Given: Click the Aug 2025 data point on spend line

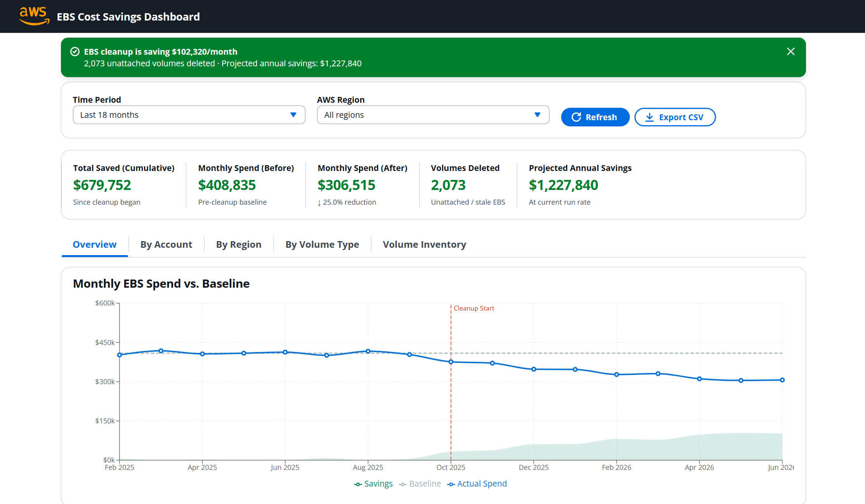Looking at the screenshot, I should click(x=368, y=351).
